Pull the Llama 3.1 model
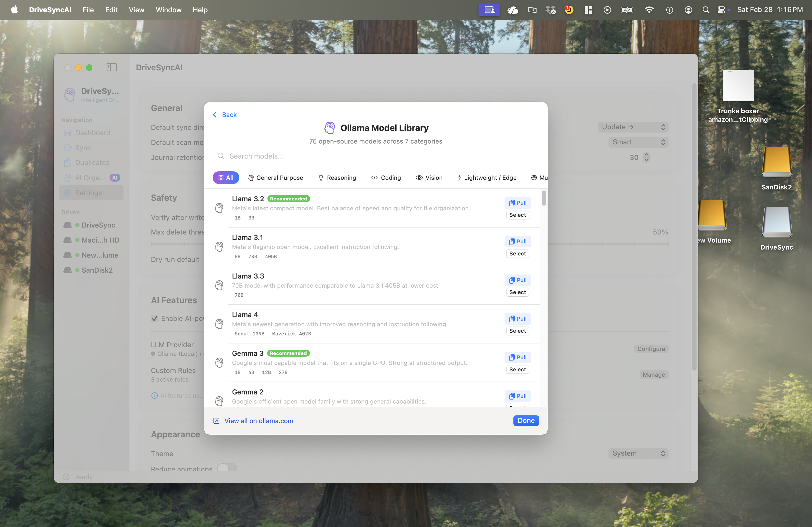Screen dimensions: 812x527 point(517,241)
